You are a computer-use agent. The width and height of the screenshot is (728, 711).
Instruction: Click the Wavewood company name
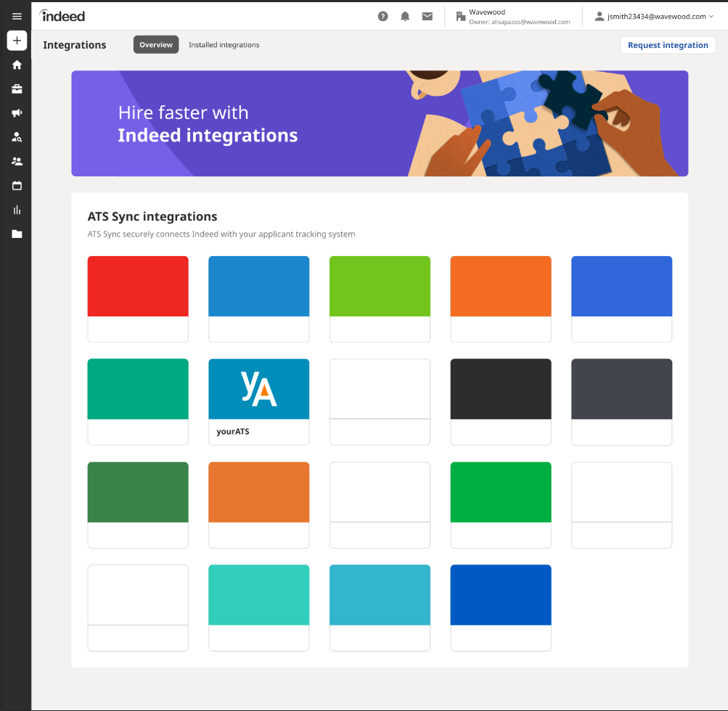tap(486, 12)
